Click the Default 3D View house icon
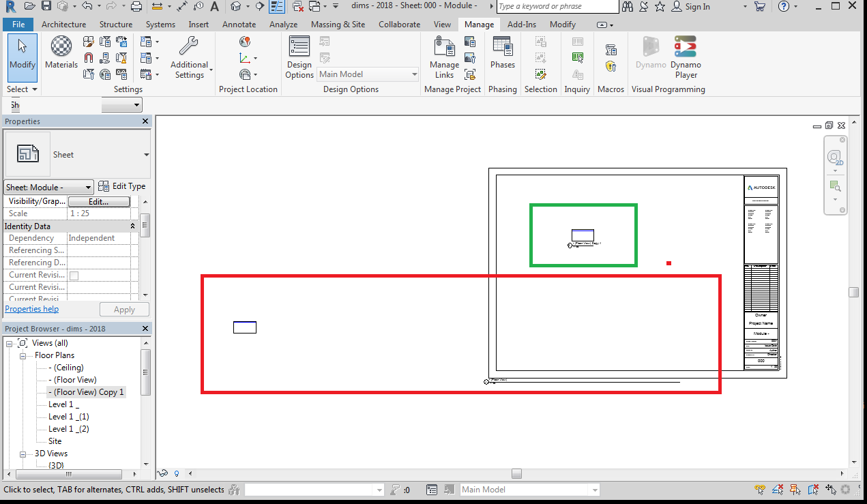Viewport: 867px width, 504px height. (x=235, y=7)
